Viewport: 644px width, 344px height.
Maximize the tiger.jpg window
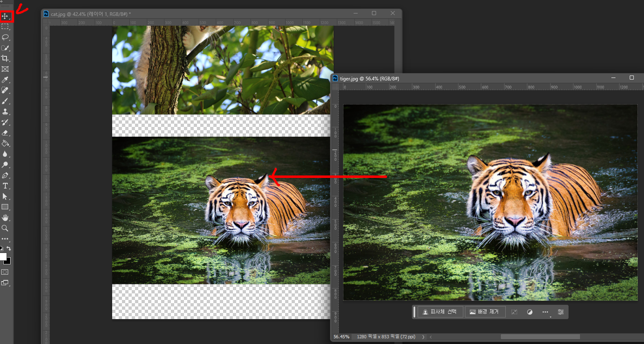(632, 78)
